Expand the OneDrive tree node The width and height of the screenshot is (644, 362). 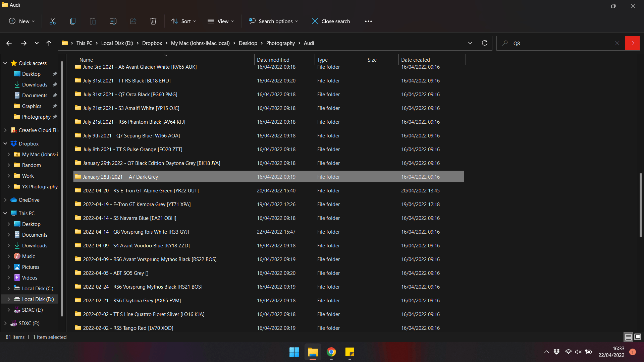5,200
